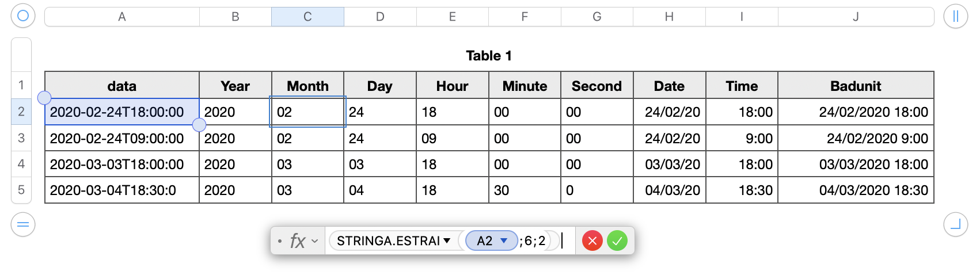The height and width of the screenshot is (275, 980).
Task: Select cell containing 2020-03-04T18:30:0
Action: (x=122, y=190)
